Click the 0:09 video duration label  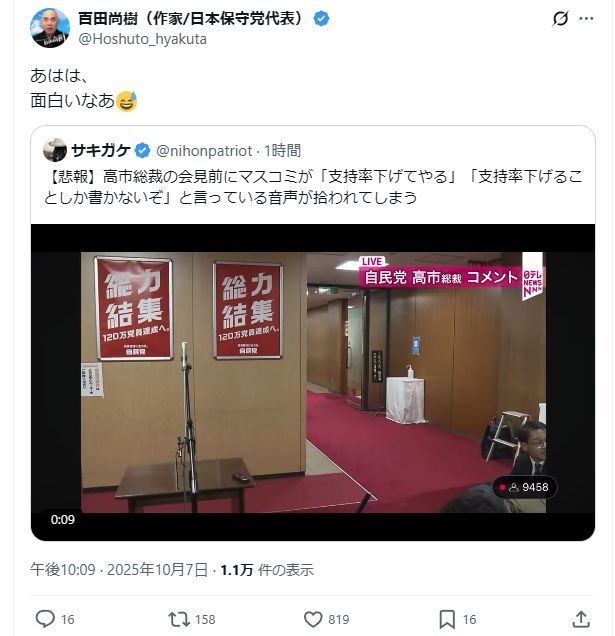point(63,520)
